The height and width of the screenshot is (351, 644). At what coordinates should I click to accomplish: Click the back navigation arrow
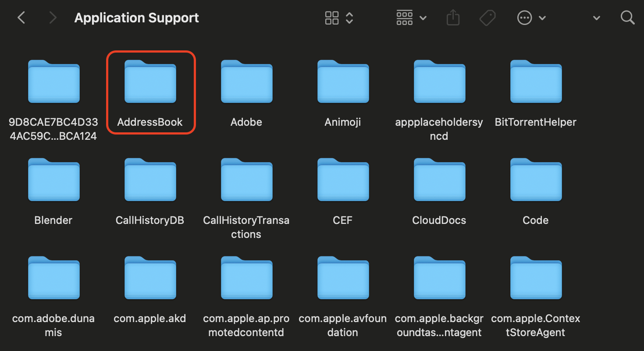coord(21,18)
